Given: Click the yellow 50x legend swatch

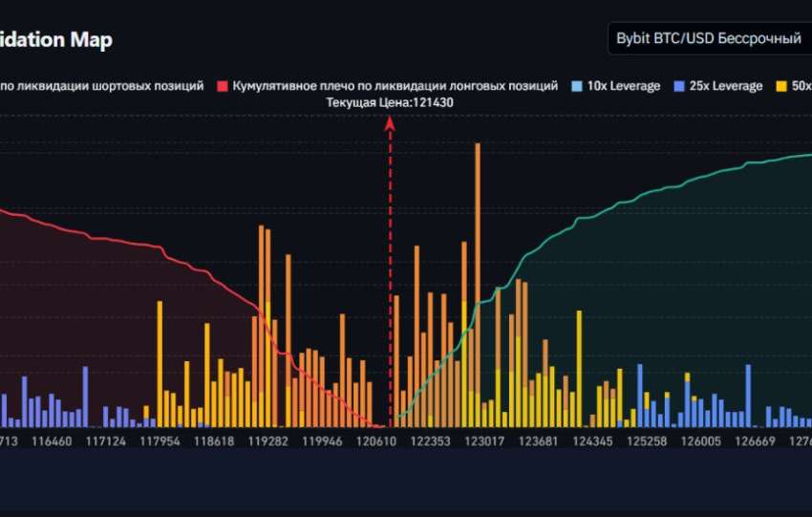Looking at the screenshot, I should coord(781,86).
